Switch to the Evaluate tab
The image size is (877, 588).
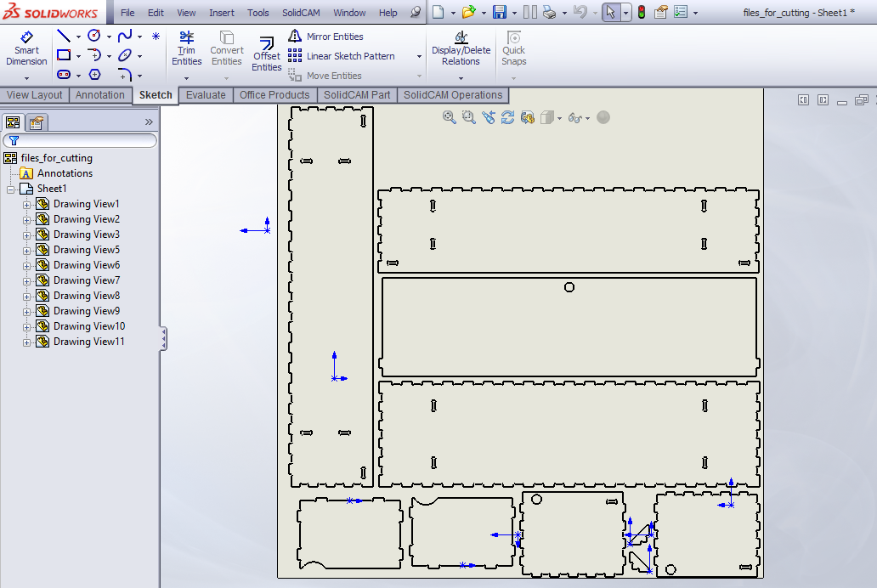tap(206, 95)
